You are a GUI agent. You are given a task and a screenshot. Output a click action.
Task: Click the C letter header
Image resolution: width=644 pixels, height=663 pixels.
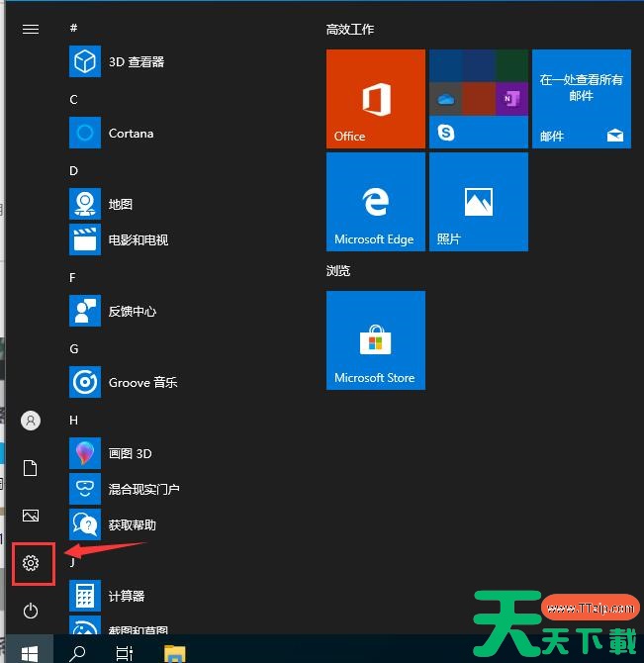[x=73, y=99]
